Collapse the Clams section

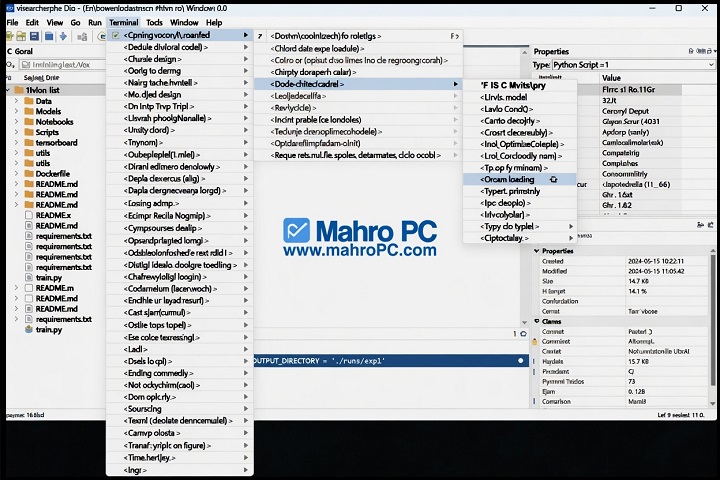[x=537, y=322]
